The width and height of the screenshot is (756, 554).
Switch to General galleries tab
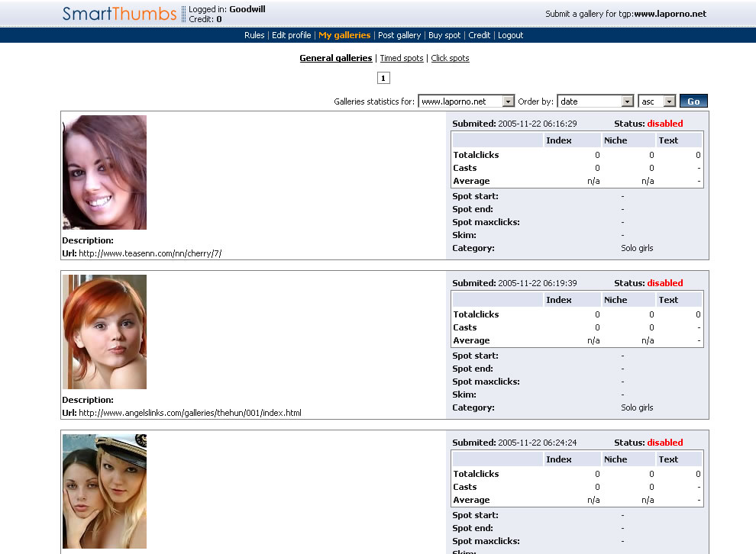pos(335,58)
